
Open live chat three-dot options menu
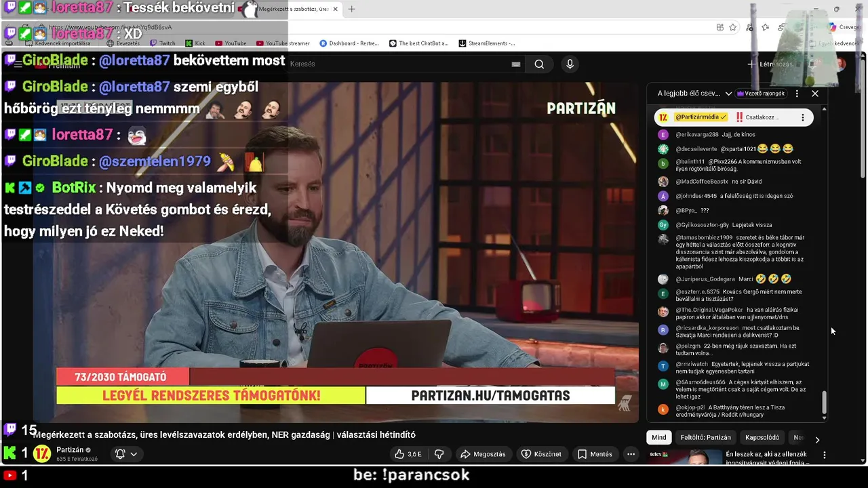pos(797,94)
